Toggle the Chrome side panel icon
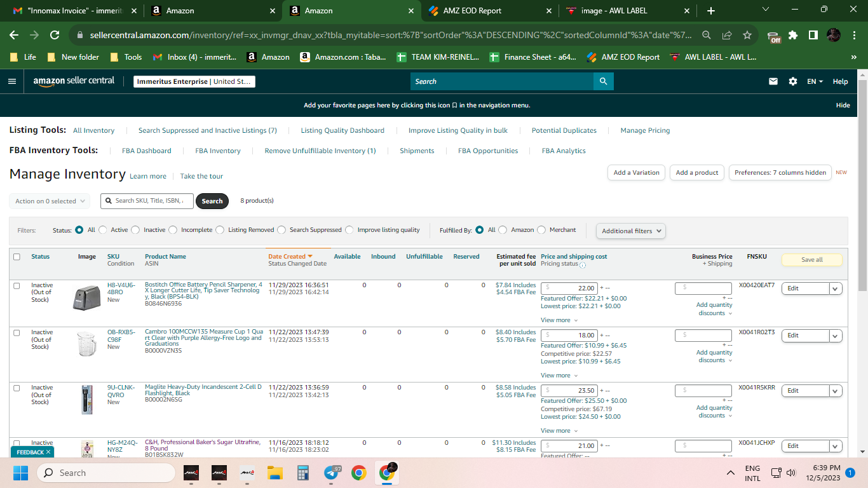The width and height of the screenshot is (868, 488). pyautogui.click(x=813, y=35)
